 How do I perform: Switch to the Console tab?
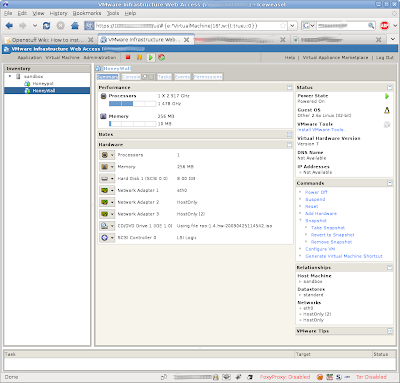[131, 77]
